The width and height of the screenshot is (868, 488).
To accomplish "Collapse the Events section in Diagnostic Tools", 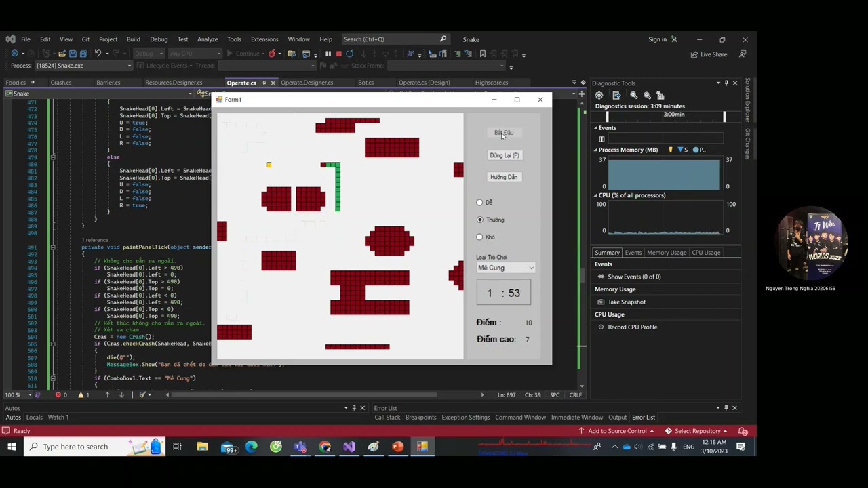I will (596, 128).
